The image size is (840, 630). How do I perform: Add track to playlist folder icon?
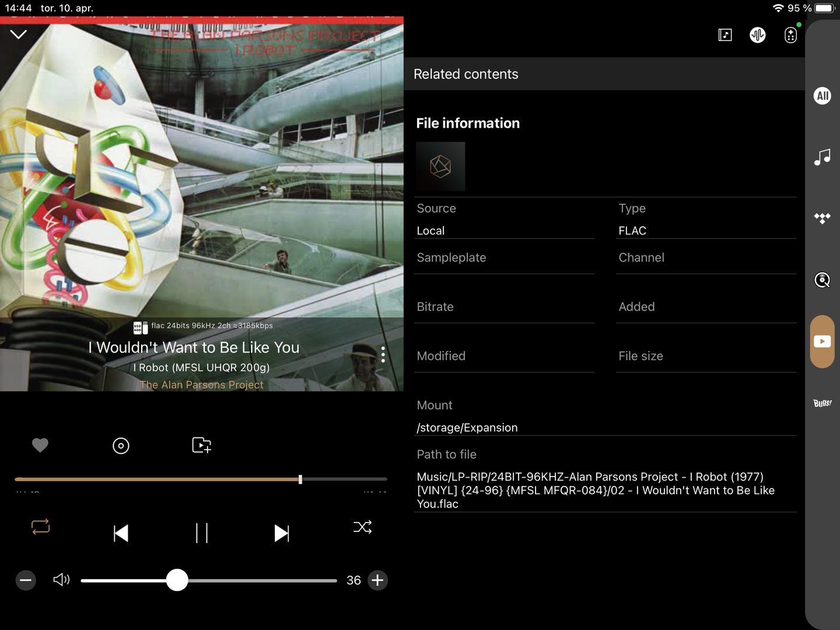click(201, 445)
